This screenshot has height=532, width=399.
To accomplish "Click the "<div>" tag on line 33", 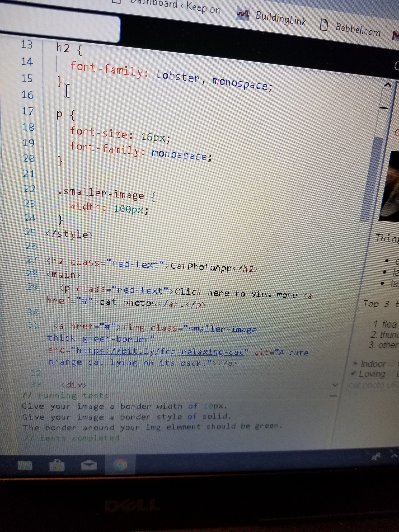I will coord(74,385).
